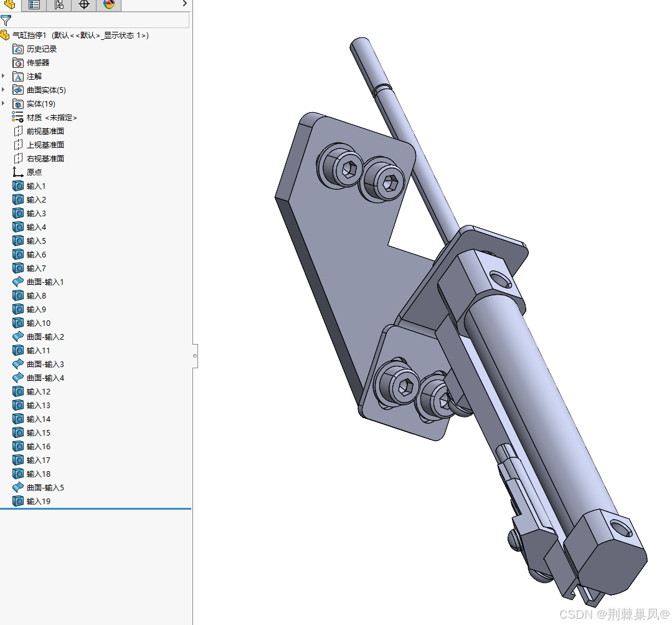Click the 曲面-输入5 surface icon

[18, 488]
